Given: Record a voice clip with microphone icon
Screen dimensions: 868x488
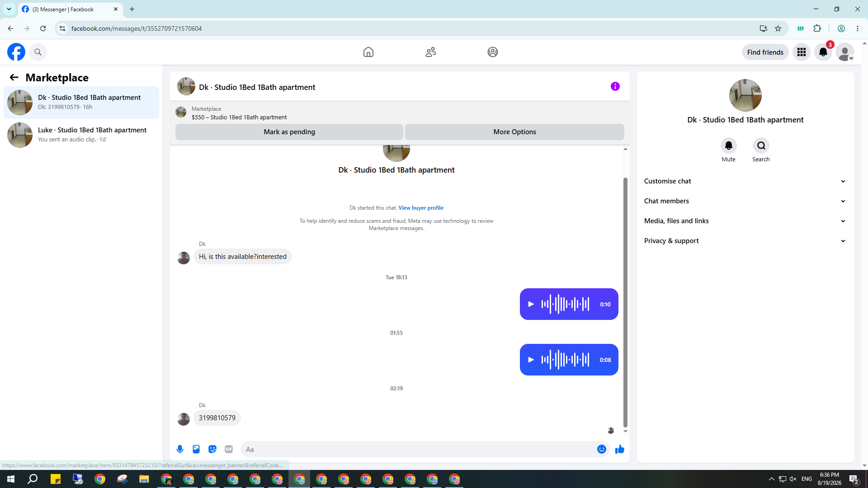Looking at the screenshot, I should pos(180,449).
